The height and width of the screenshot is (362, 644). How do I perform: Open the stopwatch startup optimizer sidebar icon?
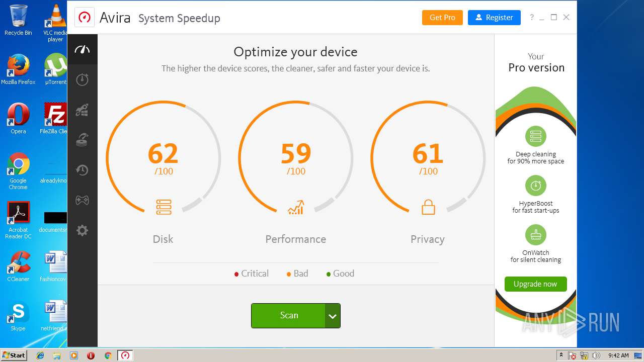click(82, 79)
